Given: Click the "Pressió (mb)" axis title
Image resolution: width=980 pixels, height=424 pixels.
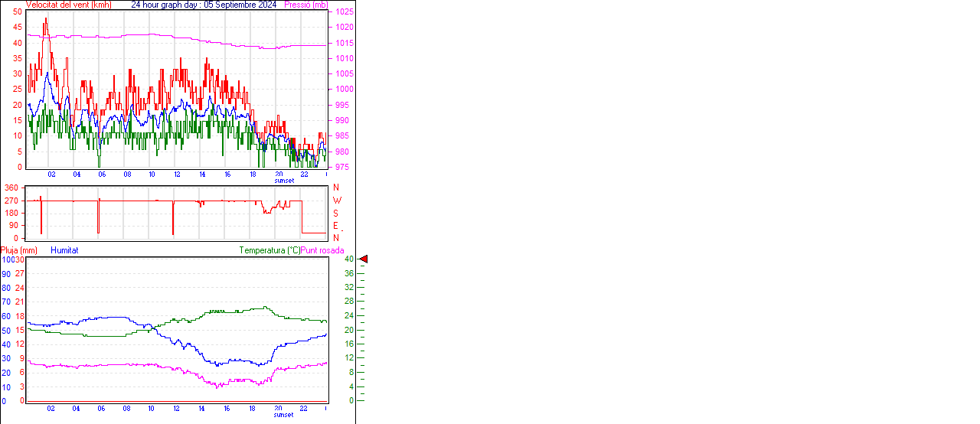Looking at the screenshot, I should point(305,5).
